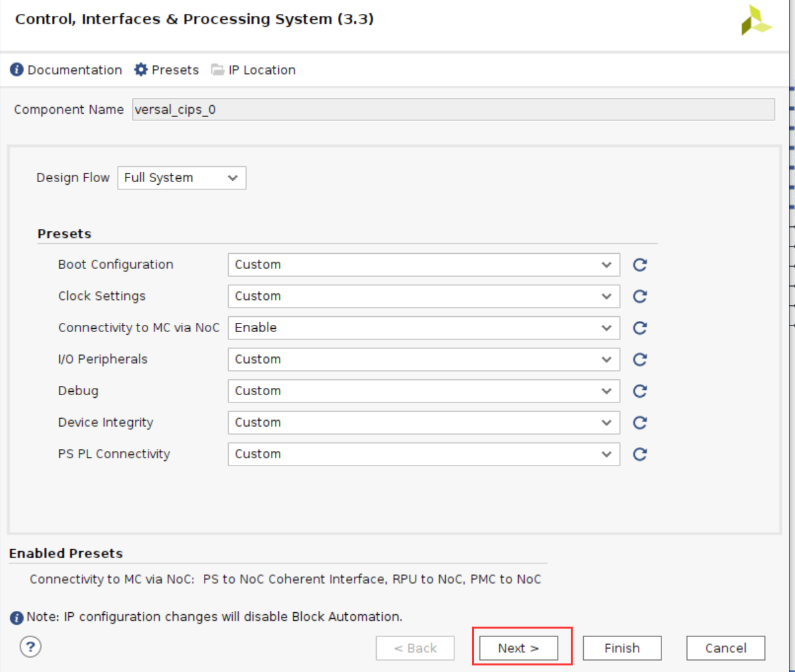Click the Xilinx logo icon
795x672 pixels.
pyautogui.click(x=756, y=20)
